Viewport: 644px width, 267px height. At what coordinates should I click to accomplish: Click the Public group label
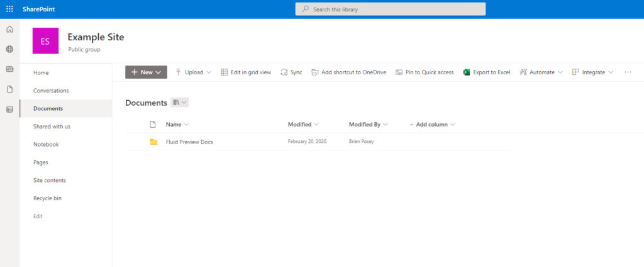pyautogui.click(x=84, y=50)
